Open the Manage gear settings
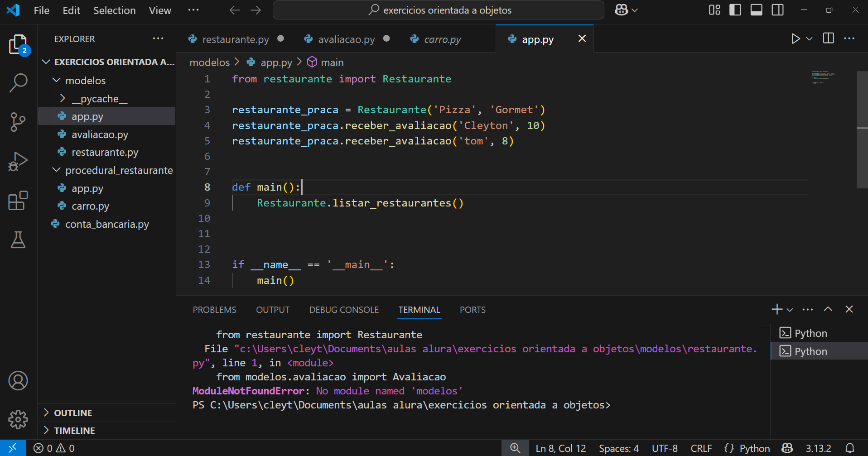This screenshot has width=868, height=456. (18, 419)
